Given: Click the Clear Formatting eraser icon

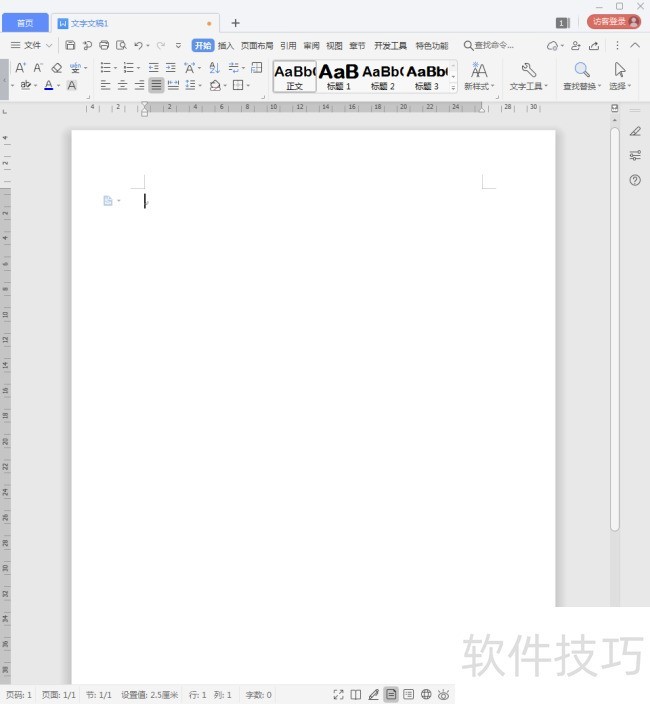Looking at the screenshot, I should coord(57,68).
